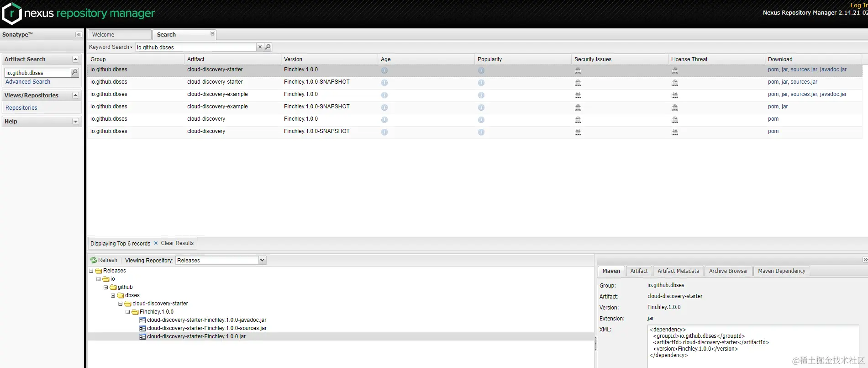Click Security Issues lock for cloud-discovery-starter Finchley.1.0.0

point(578,70)
